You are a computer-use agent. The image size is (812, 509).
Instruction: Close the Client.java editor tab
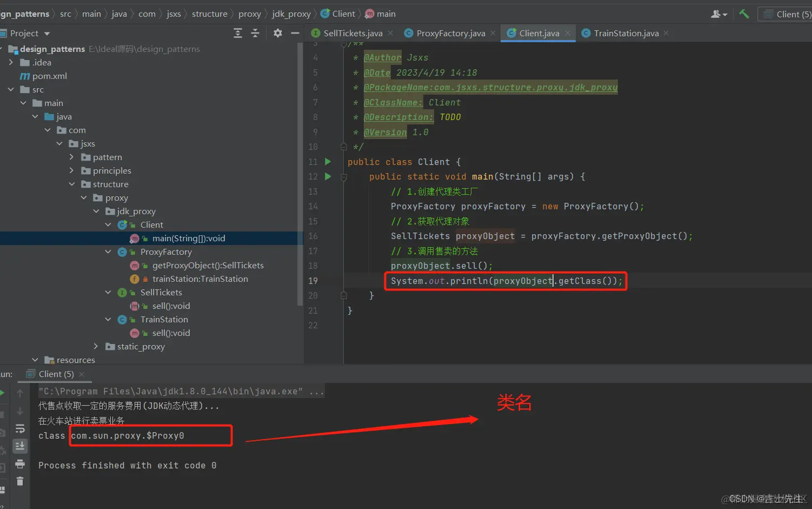568,34
